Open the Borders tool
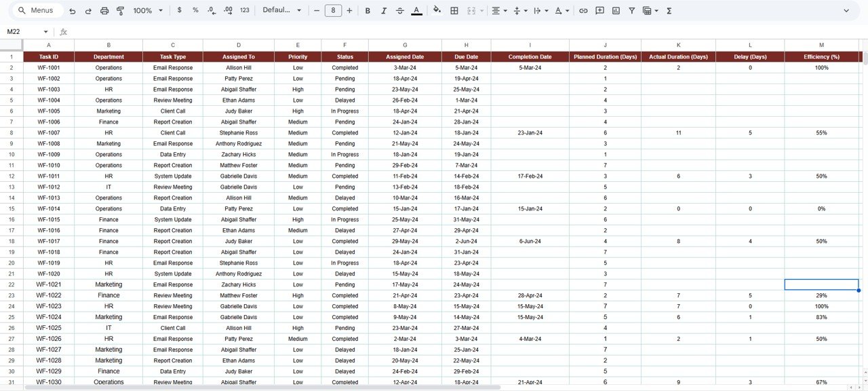This screenshot has width=868, height=391. 454,11
